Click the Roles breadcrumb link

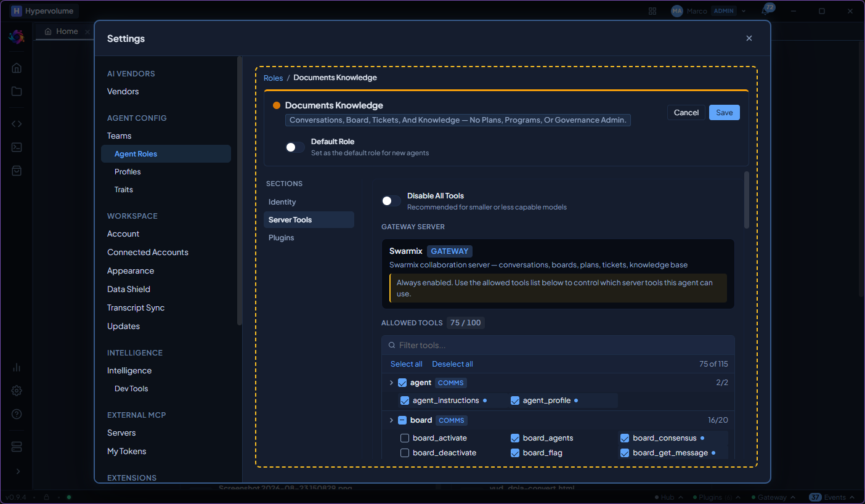click(274, 78)
